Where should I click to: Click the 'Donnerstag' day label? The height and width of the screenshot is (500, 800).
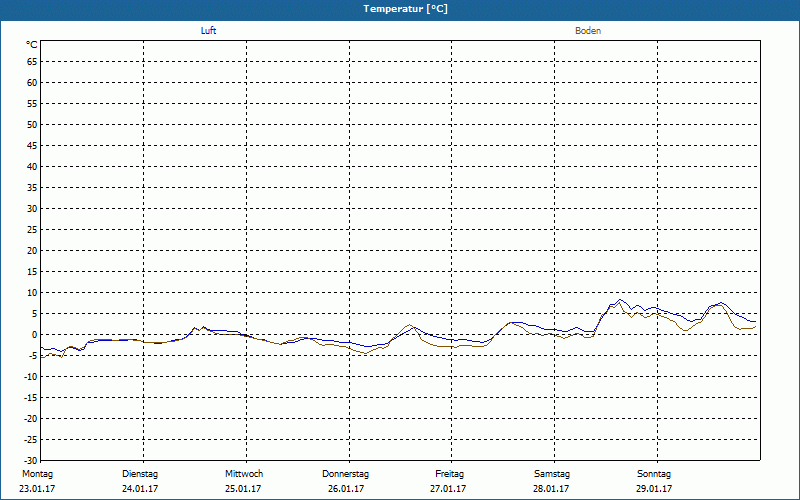[345, 474]
